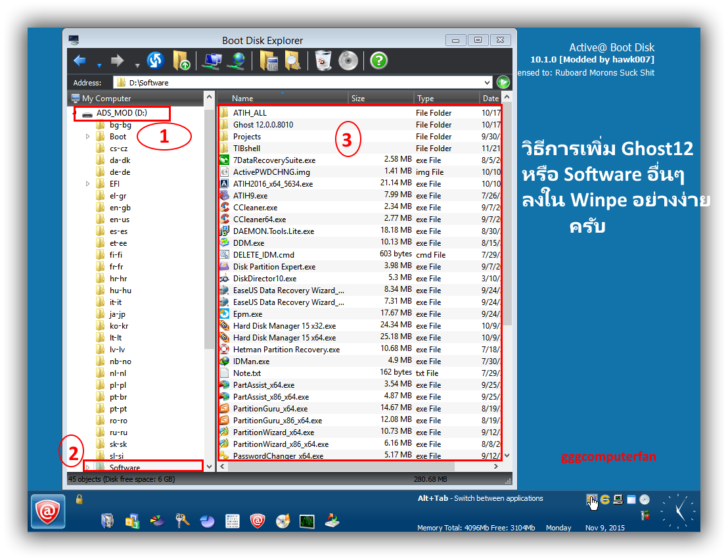Map a network drive icon

(x=212, y=61)
